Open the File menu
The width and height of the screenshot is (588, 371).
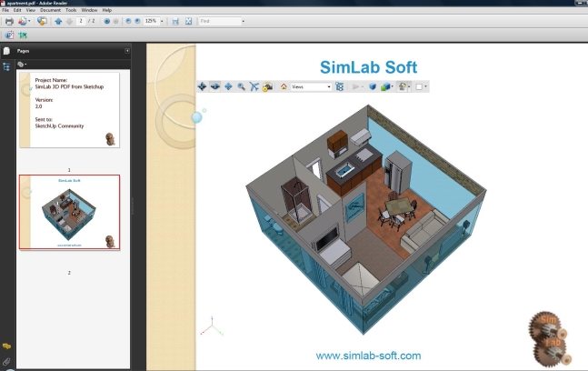pyautogui.click(x=5, y=10)
